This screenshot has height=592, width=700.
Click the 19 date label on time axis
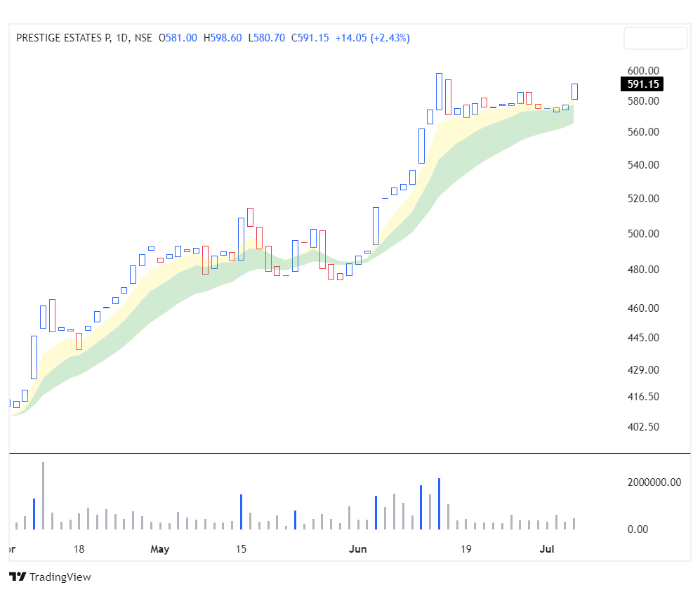click(x=466, y=549)
